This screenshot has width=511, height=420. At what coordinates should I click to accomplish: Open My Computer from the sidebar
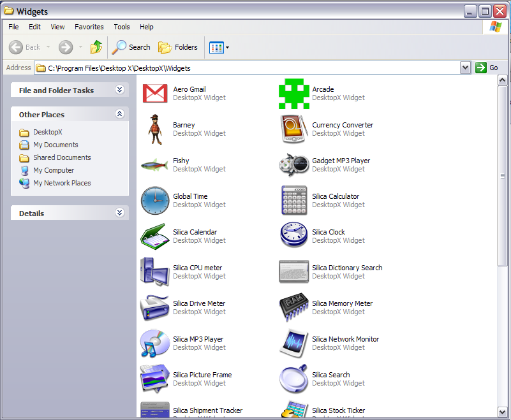point(54,170)
